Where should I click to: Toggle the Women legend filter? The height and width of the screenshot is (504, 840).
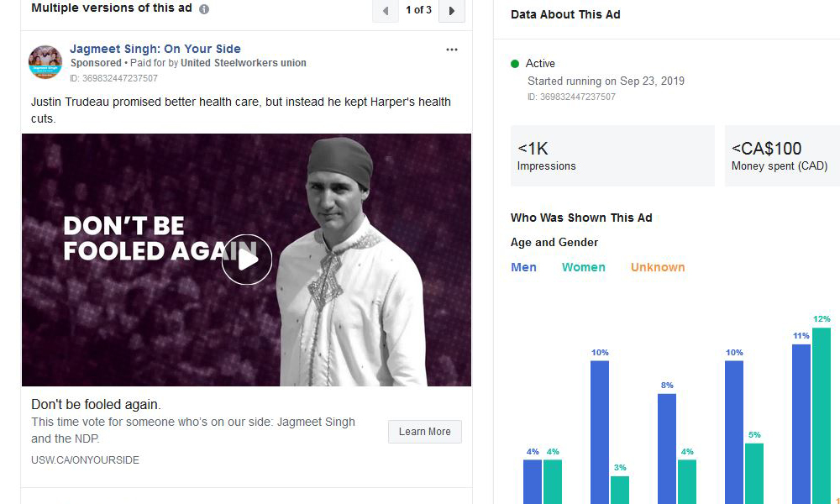(x=583, y=267)
